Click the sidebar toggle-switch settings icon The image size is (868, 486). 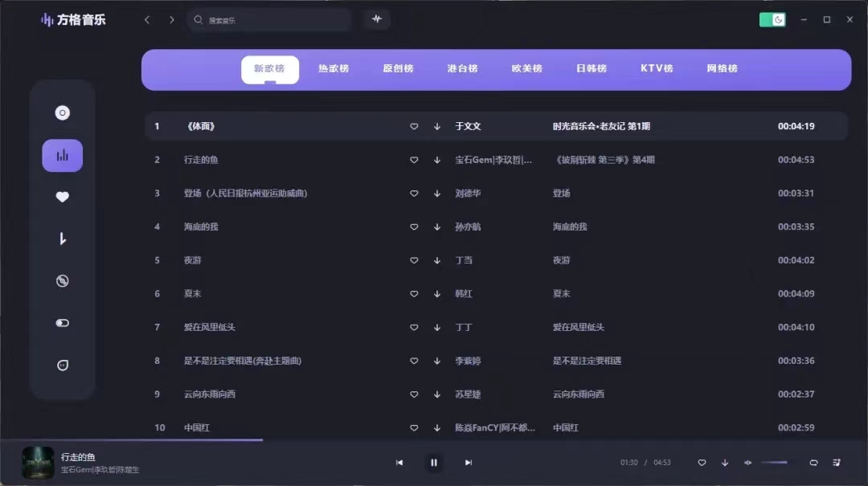click(x=63, y=323)
